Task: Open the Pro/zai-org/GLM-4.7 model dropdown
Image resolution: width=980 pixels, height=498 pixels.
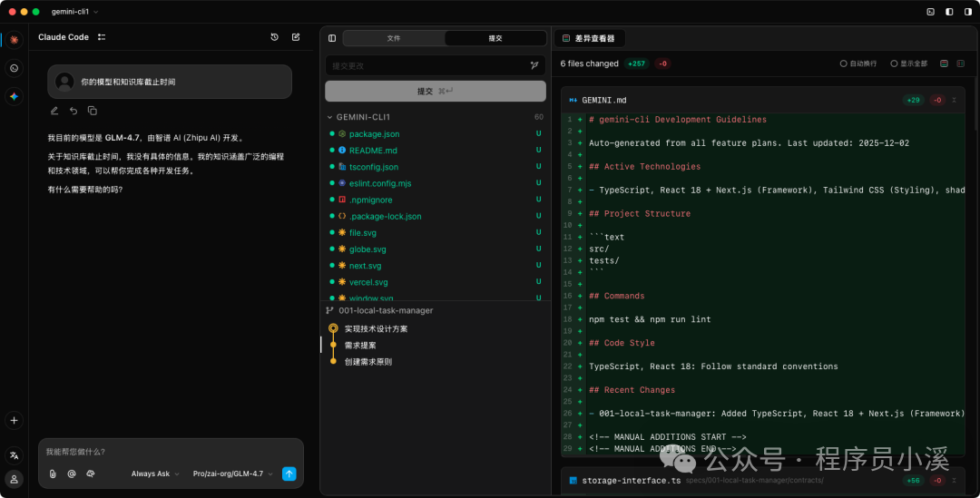Action: (232, 474)
